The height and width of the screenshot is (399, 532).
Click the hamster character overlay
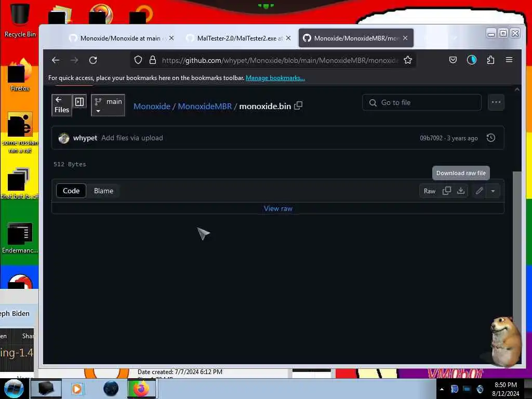(x=504, y=341)
